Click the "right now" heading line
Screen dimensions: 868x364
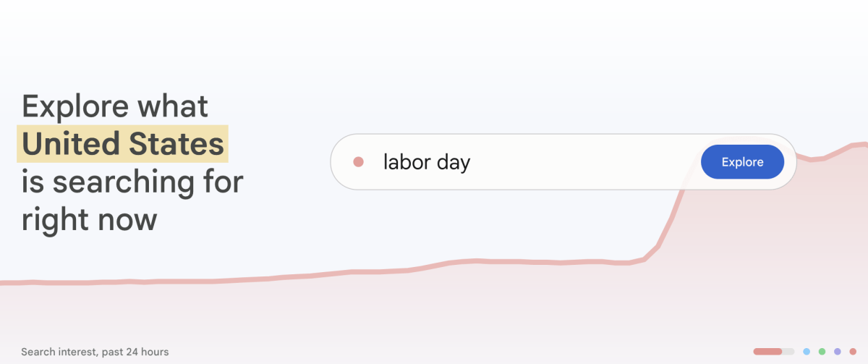point(89,219)
